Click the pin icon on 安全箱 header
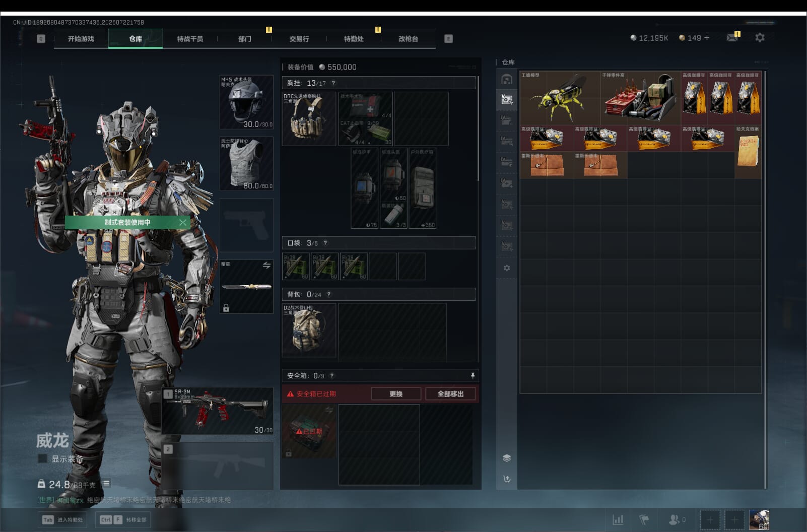807x532 pixels. pyautogui.click(x=473, y=375)
